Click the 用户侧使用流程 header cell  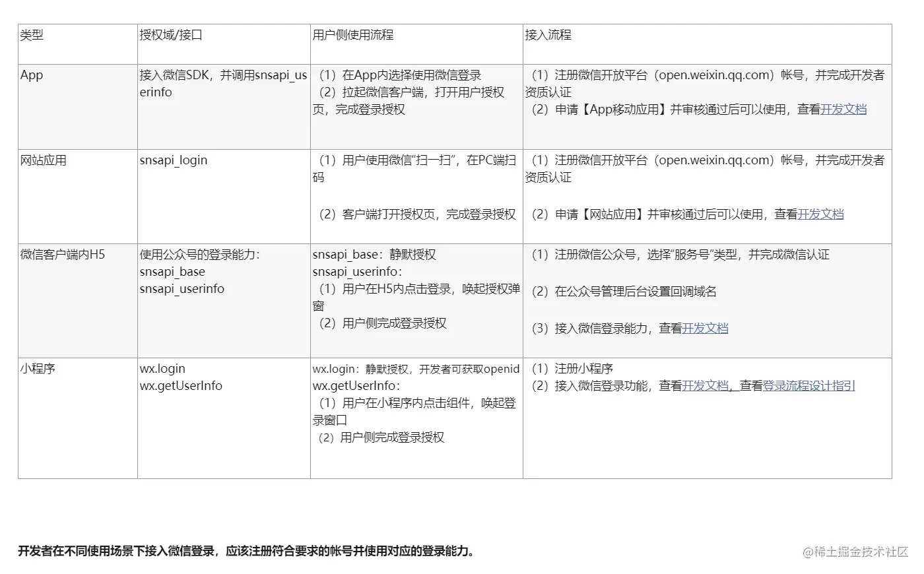[x=416, y=44]
